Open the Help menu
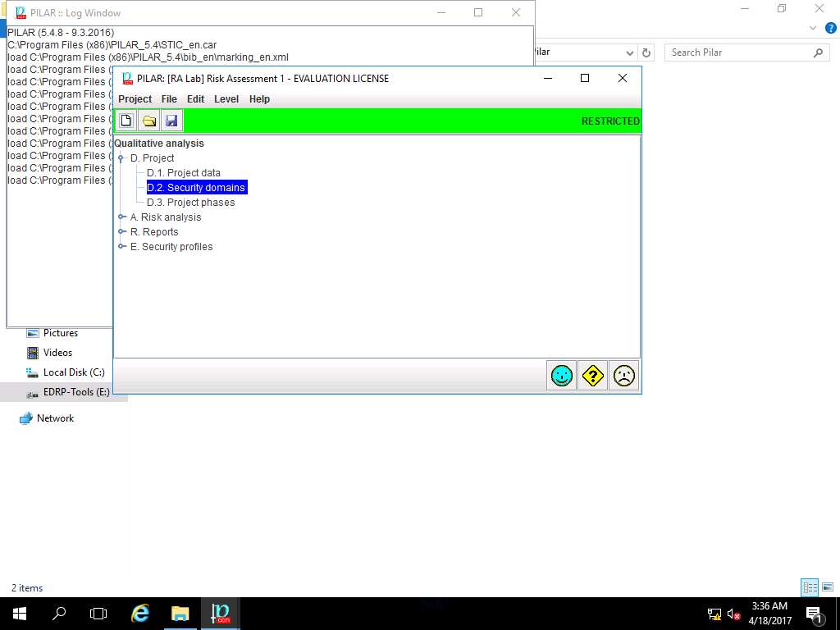 [259, 99]
